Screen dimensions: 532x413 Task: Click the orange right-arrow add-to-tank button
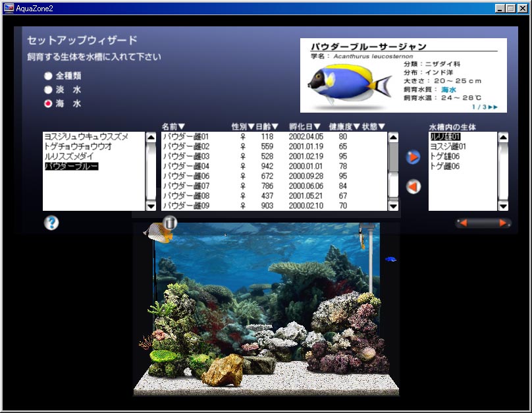[413, 157]
